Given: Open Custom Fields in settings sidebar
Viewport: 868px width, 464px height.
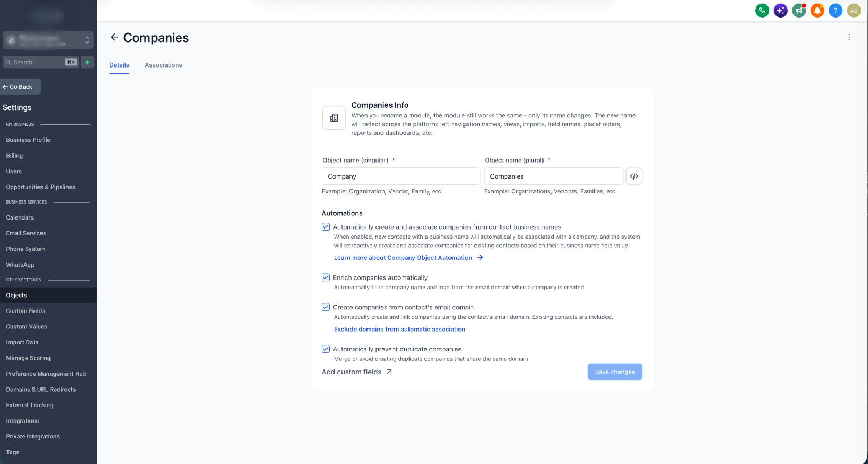Looking at the screenshot, I should pyautogui.click(x=26, y=311).
